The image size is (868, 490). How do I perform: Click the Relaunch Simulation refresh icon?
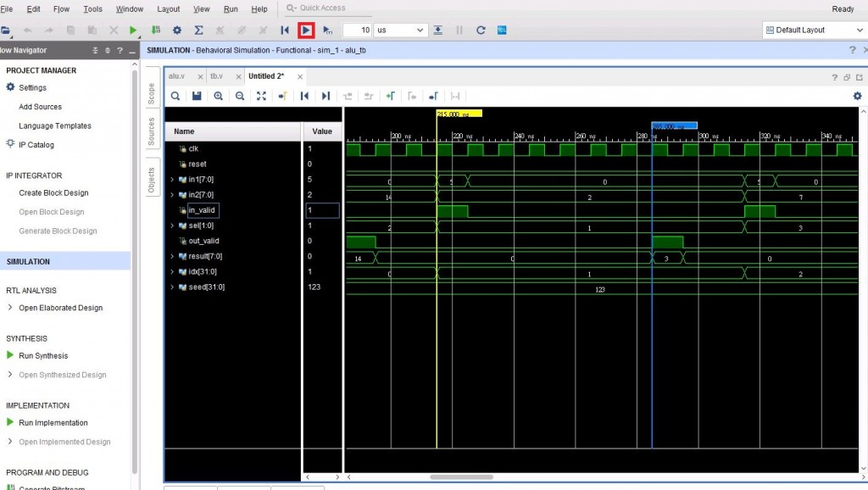tap(481, 30)
